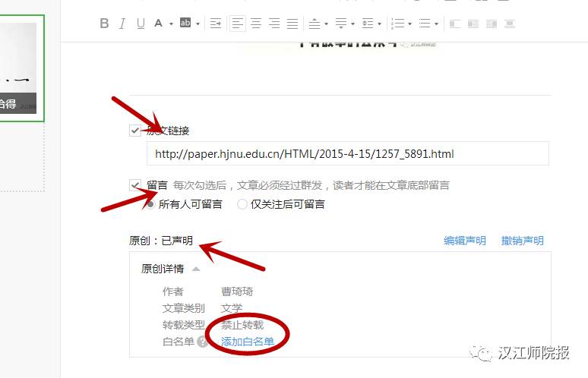
Task: Open the font color dropdown arrow
Action: 171,24
